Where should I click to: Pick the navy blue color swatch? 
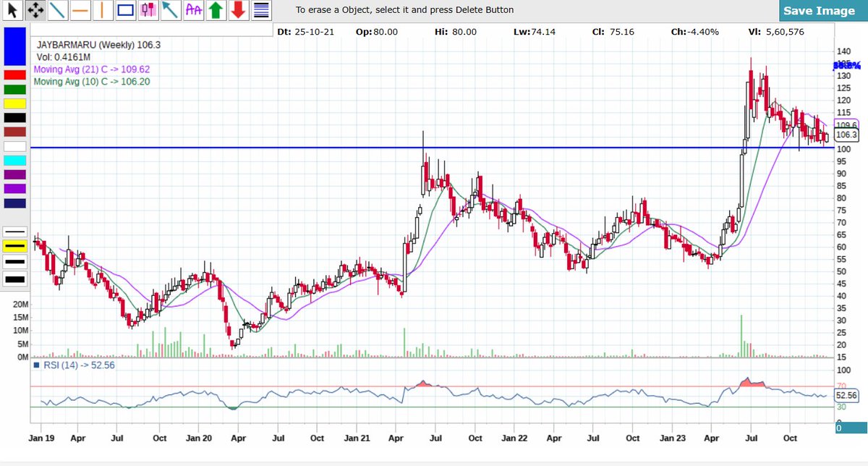tap(15, 203)
